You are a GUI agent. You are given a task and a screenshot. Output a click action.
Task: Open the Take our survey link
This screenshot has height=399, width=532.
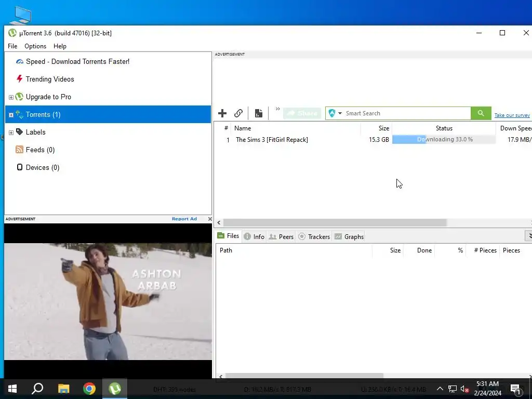coord(512,115)
